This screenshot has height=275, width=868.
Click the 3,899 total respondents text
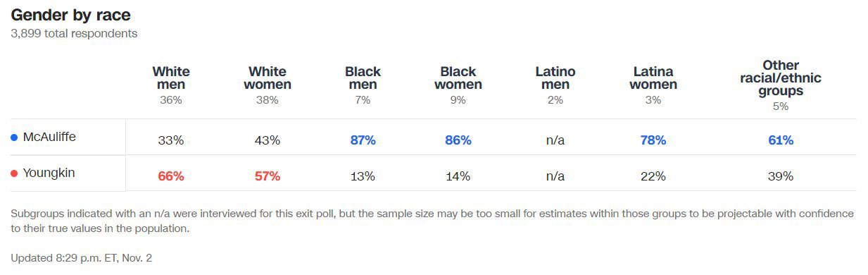tap(74, 33)
